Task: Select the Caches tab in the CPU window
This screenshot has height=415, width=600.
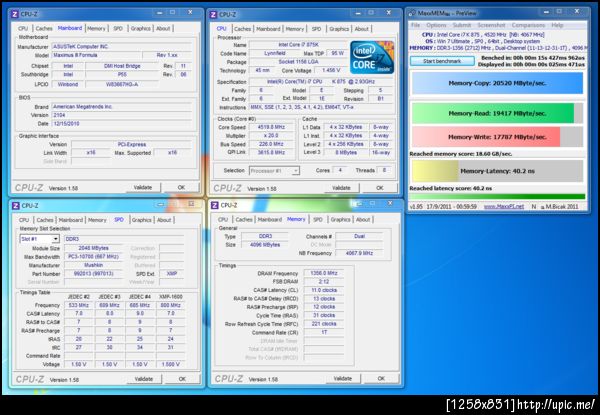Action: (243, 29)
